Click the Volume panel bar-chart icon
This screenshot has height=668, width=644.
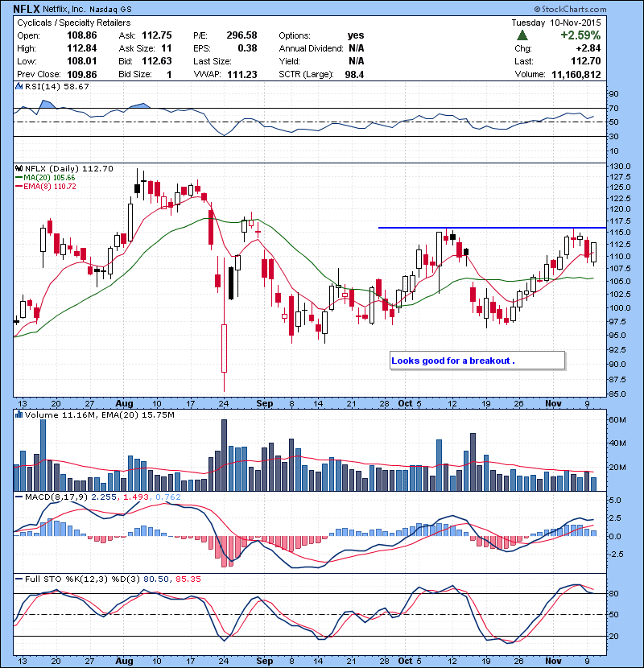[19, 414]
